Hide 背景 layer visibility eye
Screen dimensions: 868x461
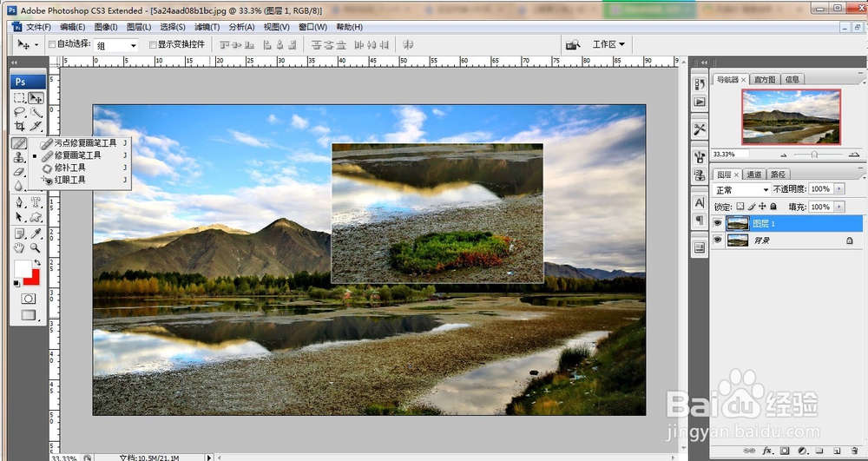coord(718,240)
